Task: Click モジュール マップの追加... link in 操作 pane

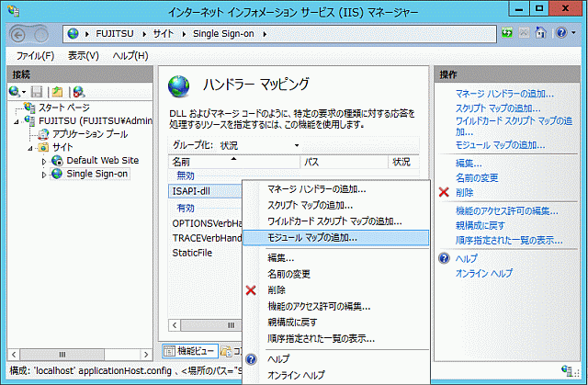Action: [x=500, y=145]
